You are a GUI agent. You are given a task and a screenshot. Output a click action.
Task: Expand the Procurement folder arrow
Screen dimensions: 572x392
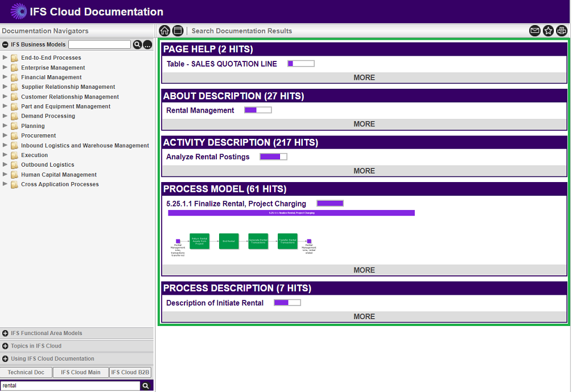(x=6, y=135)
